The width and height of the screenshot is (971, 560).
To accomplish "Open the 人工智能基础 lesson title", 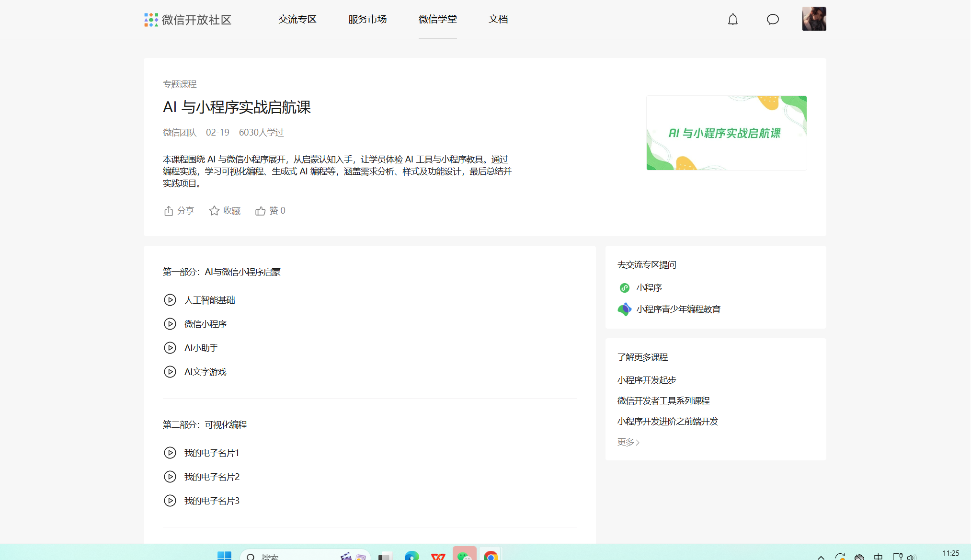I will coord(210,300).
